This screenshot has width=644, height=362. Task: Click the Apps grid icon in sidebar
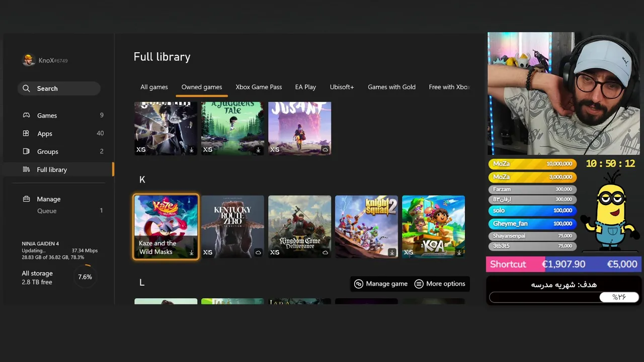point(26,133)
